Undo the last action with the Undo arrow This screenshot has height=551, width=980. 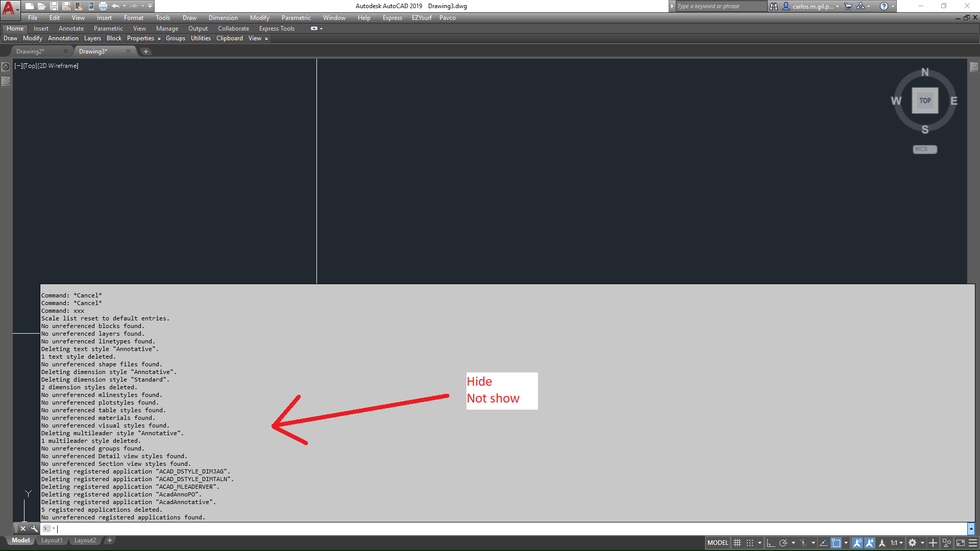pyautogui.click(x=115, y=6)
